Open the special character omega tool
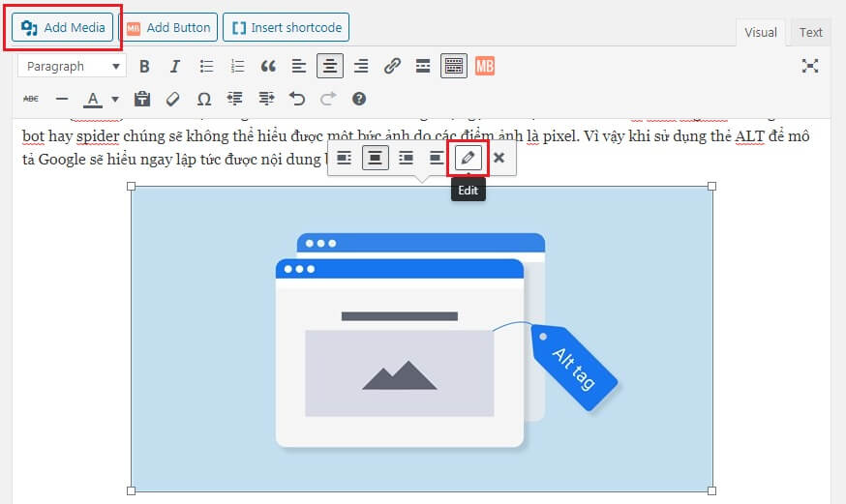 204,99
